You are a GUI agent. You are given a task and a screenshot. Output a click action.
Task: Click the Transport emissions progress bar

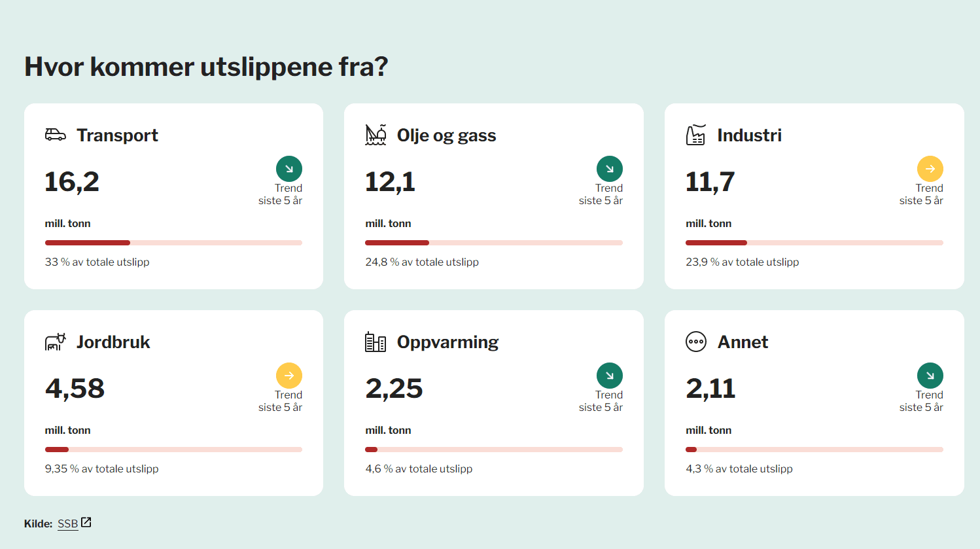click(x=173, y=243)
